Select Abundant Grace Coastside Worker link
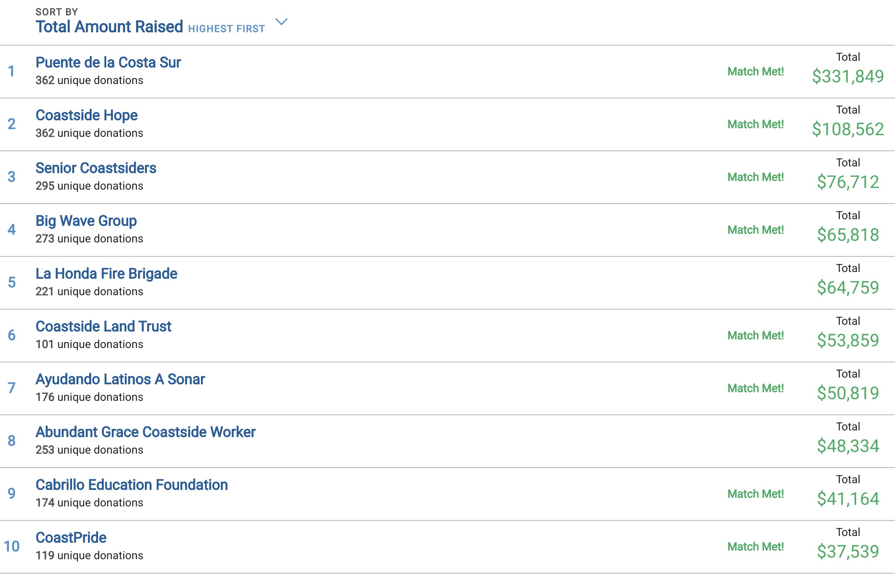 coord(145,432)
